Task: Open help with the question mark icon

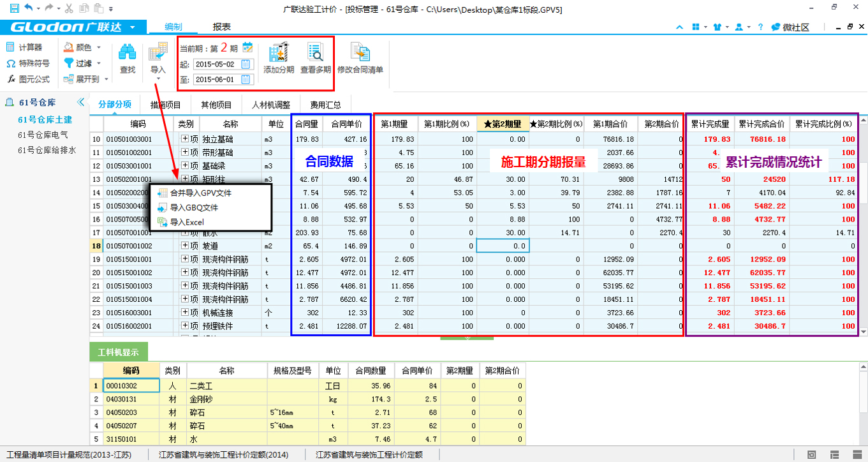Action: (760, 27)
